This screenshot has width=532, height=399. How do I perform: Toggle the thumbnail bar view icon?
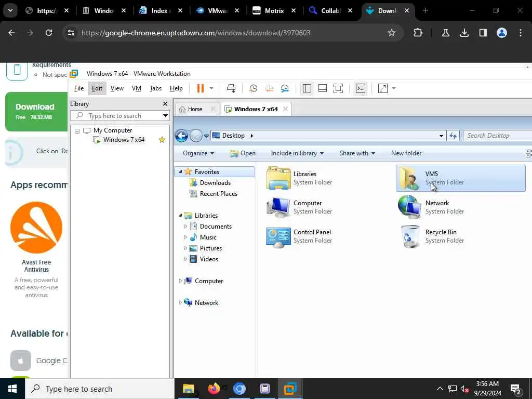322,88
